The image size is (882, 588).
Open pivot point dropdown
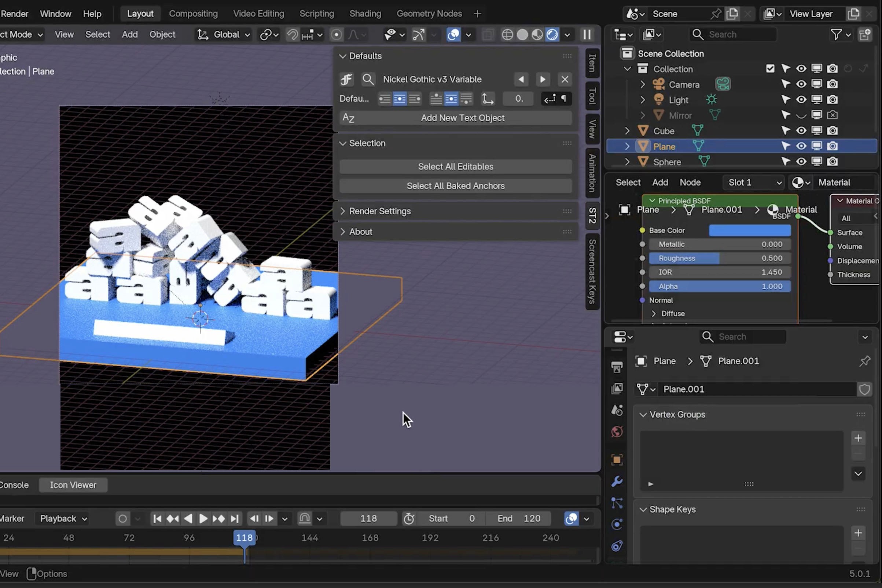pos(269,34)
